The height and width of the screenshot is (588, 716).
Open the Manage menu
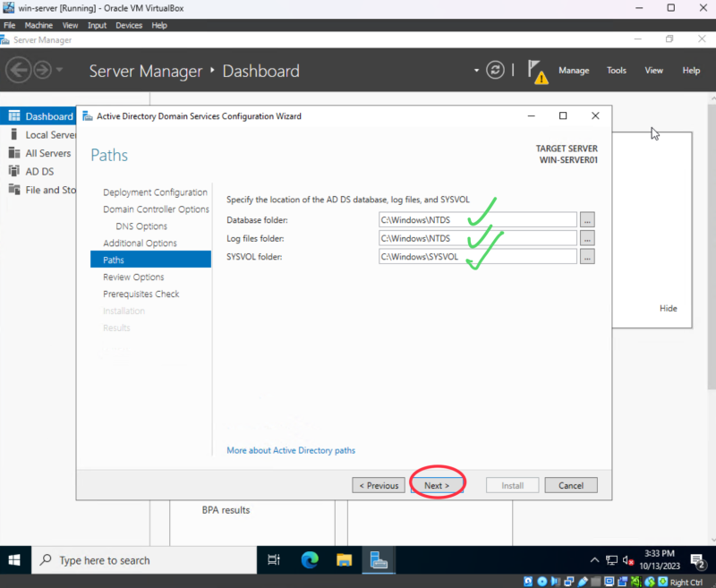[x=574, y=71]
